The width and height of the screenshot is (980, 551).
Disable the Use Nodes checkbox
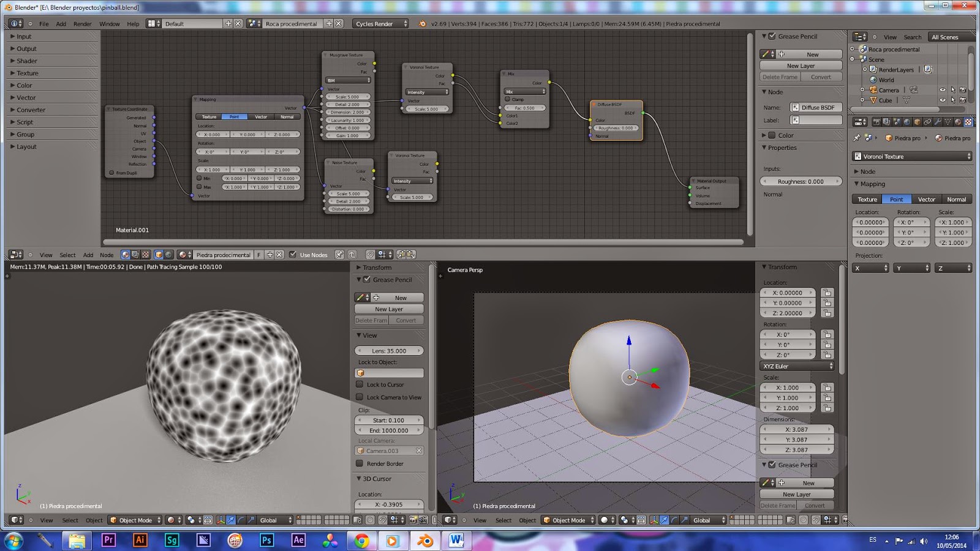pyautogui.click(x=292, y=255)
